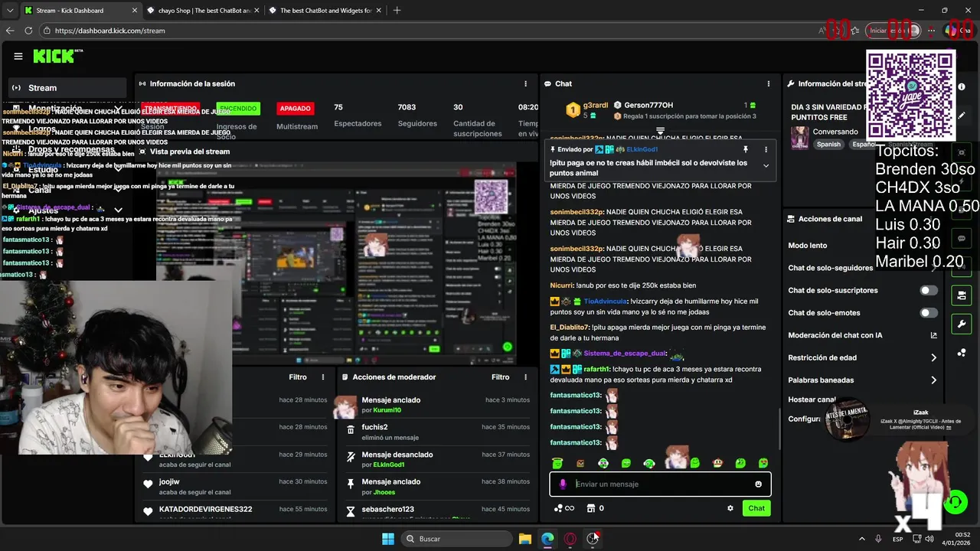Screen dimensions: 980x551
Task: Click Mensaje anclado por Jhoees entry
Action: point(437,487)
